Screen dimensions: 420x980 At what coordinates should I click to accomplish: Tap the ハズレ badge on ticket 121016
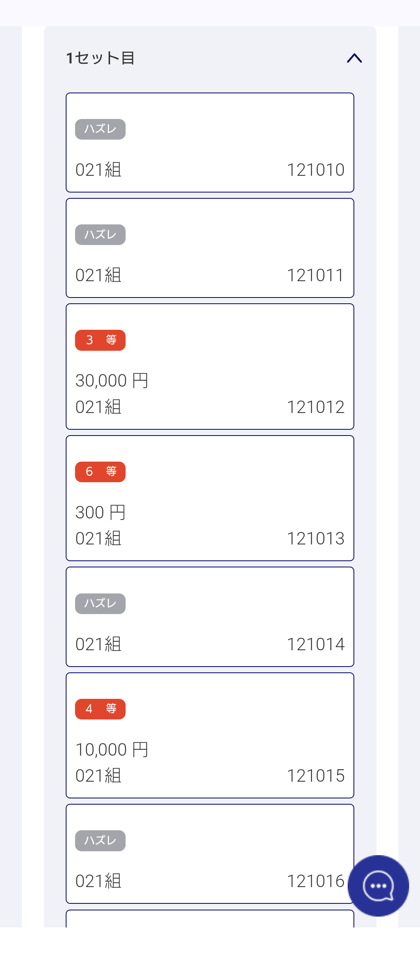tap(100, 841)
